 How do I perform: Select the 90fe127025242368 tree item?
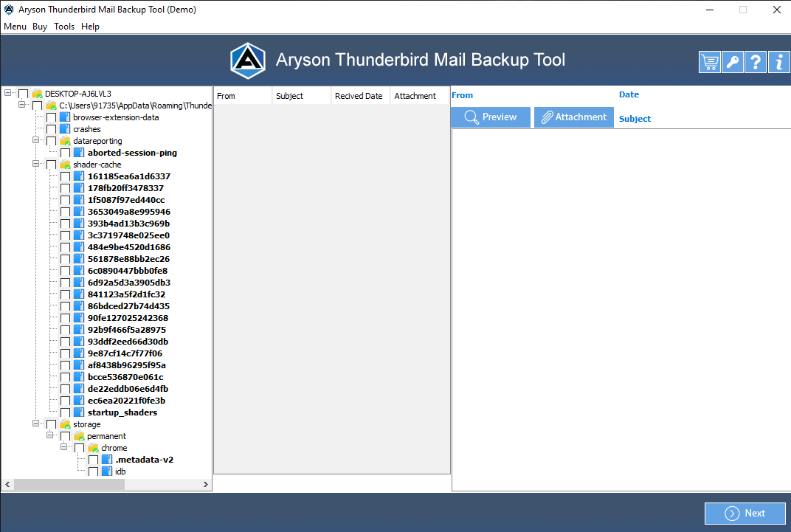point(128,318)
